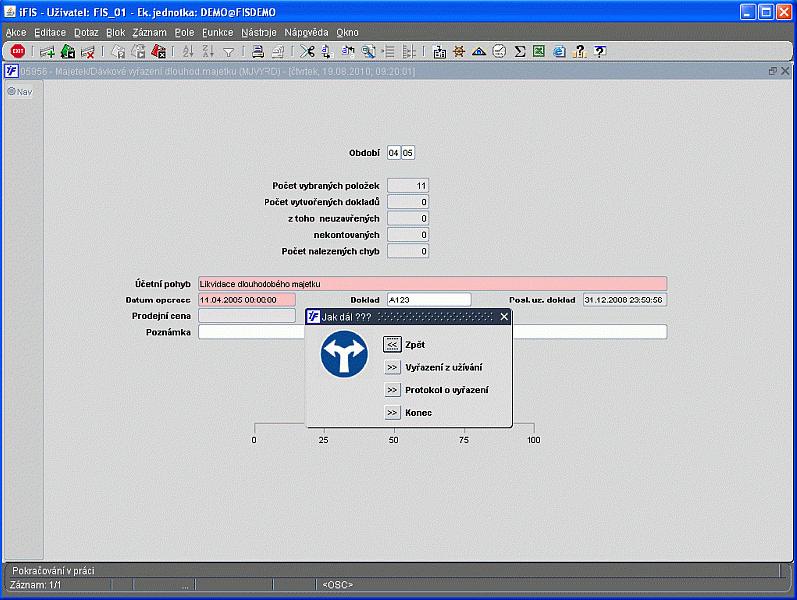Click the enter query icon
Viewport: 797px width, 600px height.
(118, 51)
